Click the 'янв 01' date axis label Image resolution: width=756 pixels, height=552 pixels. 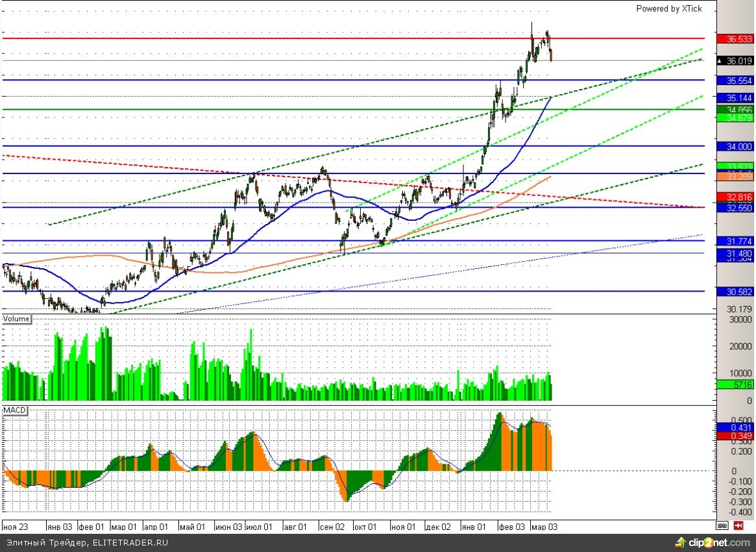coord(474,527)
